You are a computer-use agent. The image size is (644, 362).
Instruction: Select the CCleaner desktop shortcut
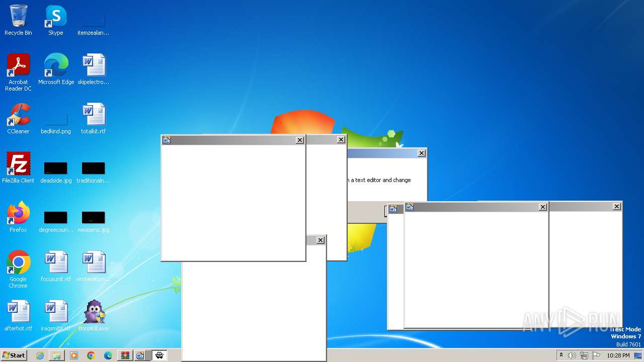coord(18,119)
